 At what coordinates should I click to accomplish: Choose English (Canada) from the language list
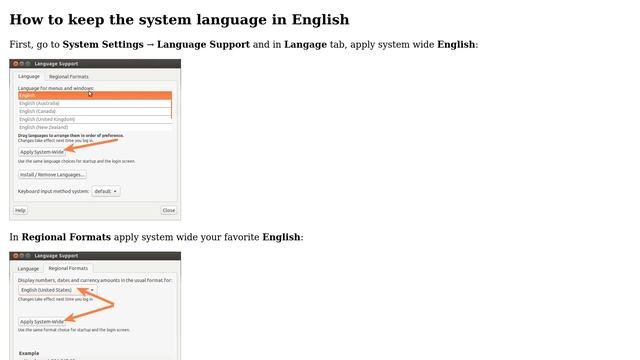pos(95,111)
